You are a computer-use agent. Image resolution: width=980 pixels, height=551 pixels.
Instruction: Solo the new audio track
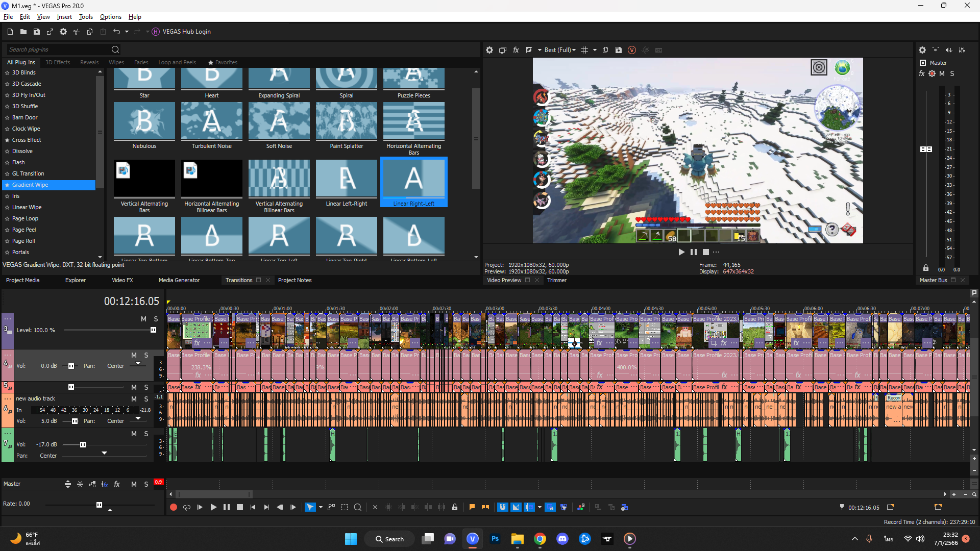click(146, 399)
